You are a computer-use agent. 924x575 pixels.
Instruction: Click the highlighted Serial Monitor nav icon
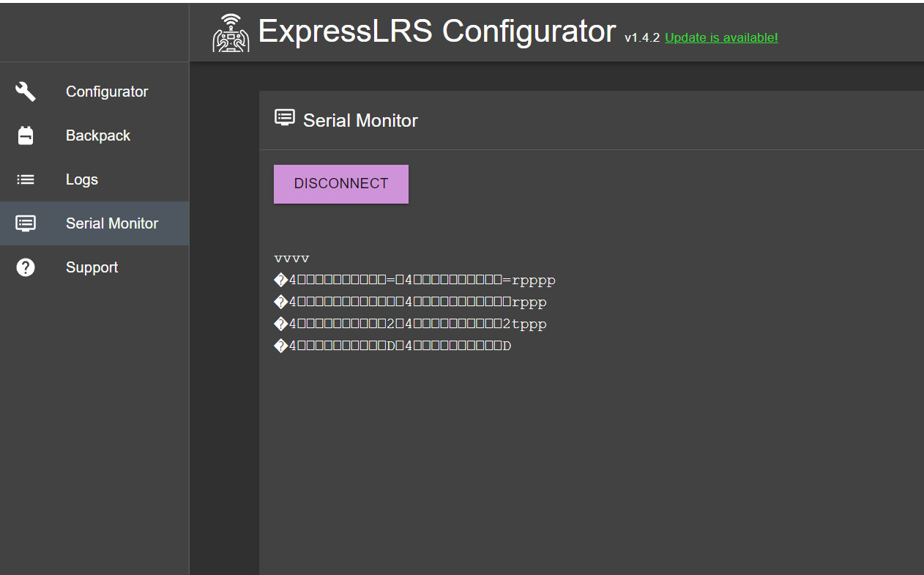[x=25, y=223]
